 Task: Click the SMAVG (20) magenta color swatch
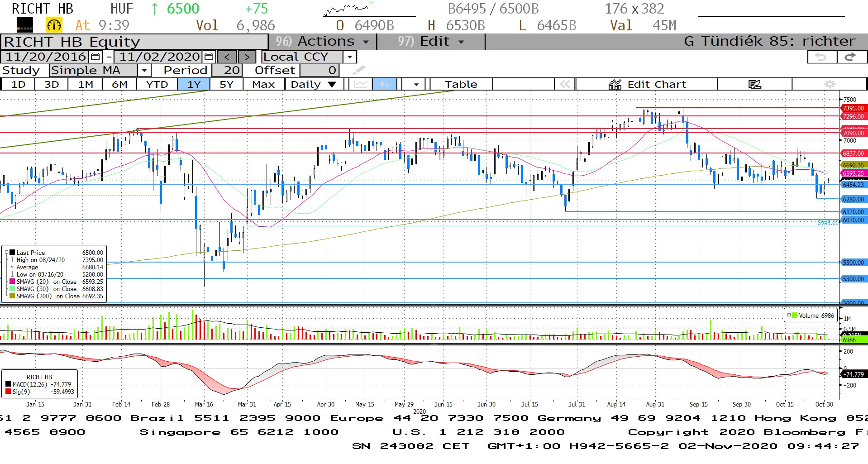tap(12, 282)
